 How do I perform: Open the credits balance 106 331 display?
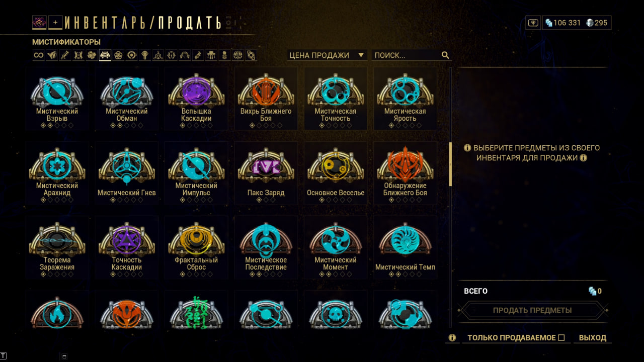point(562,23)
